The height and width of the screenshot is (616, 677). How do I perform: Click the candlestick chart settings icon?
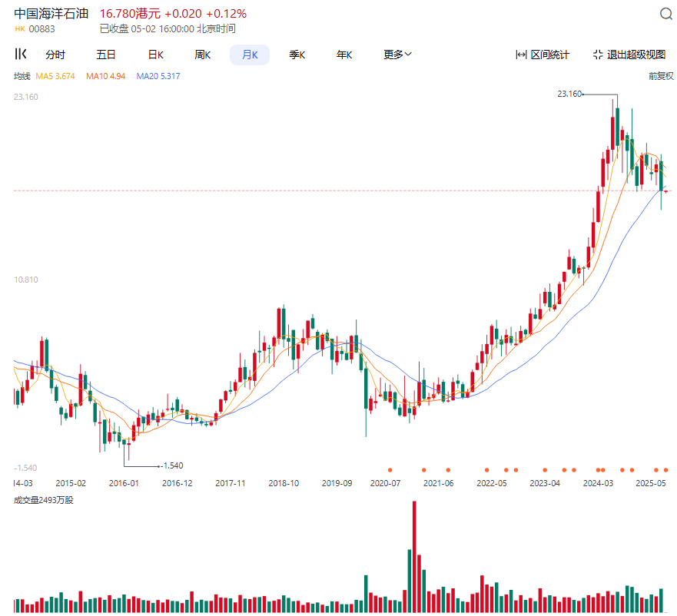pos(21,55)
